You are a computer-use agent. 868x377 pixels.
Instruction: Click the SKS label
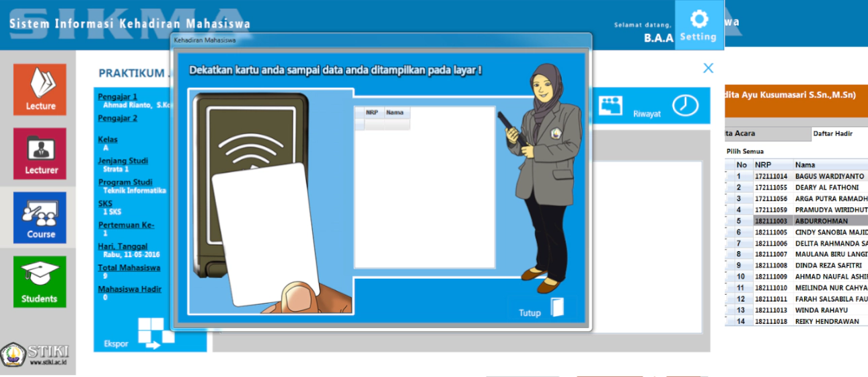point(106,203)
